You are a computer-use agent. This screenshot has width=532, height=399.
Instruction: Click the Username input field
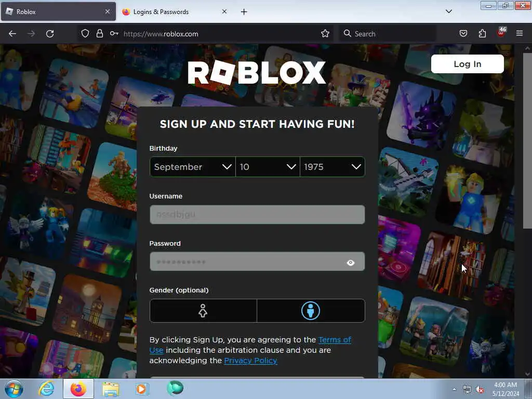(257, 215)
